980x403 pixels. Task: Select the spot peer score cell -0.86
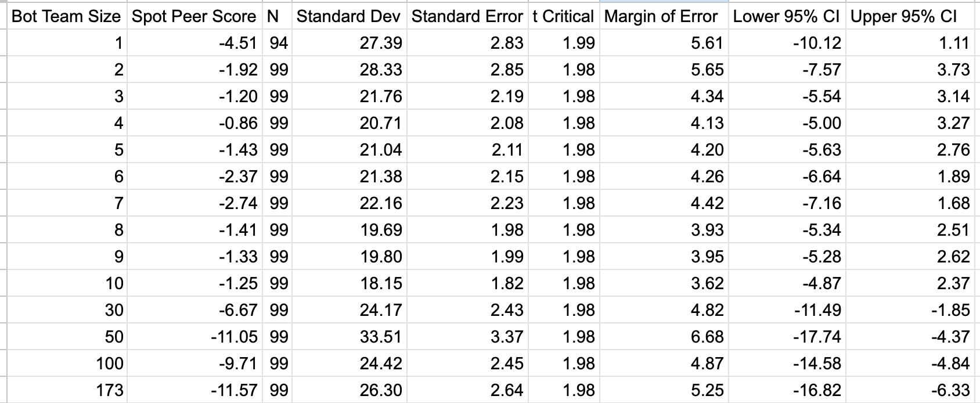196,123
